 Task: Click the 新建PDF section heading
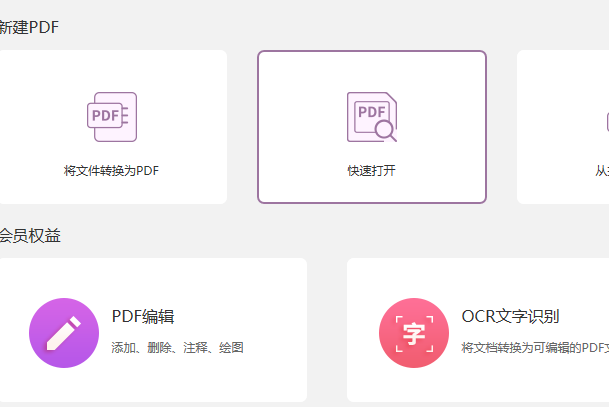29,27
